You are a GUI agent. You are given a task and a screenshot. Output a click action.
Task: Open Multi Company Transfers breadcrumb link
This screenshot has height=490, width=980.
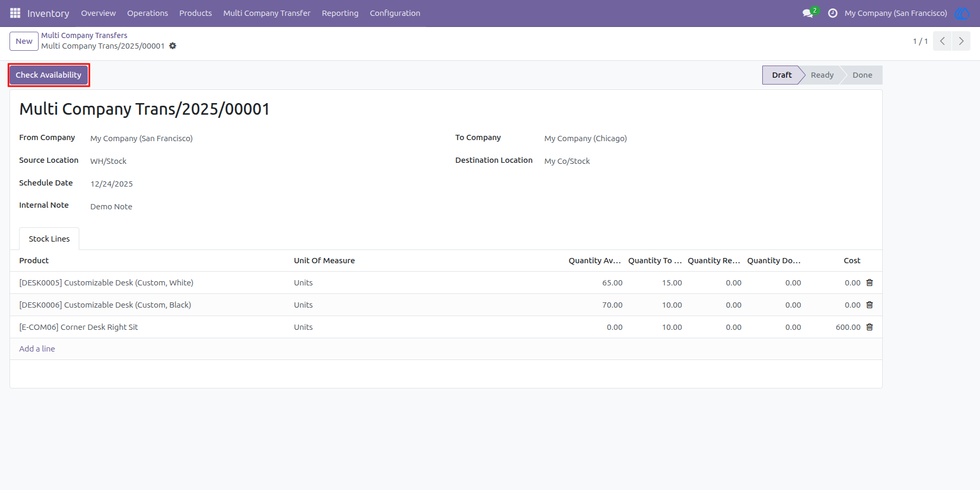click(x=85, y=35)
